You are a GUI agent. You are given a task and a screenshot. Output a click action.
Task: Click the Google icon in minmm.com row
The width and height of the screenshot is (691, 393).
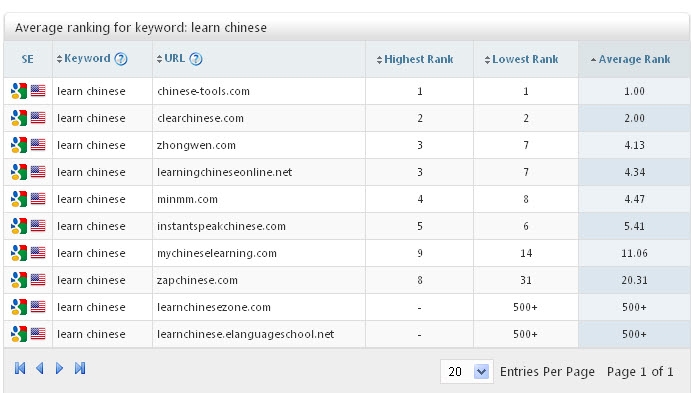click(x=19, y=199)
